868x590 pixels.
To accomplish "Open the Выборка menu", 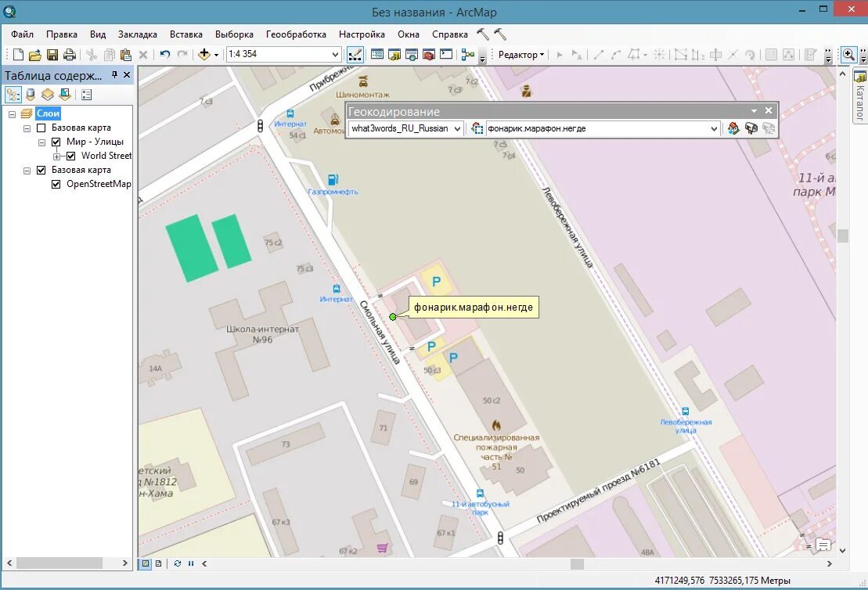I will tap(234, 34).
